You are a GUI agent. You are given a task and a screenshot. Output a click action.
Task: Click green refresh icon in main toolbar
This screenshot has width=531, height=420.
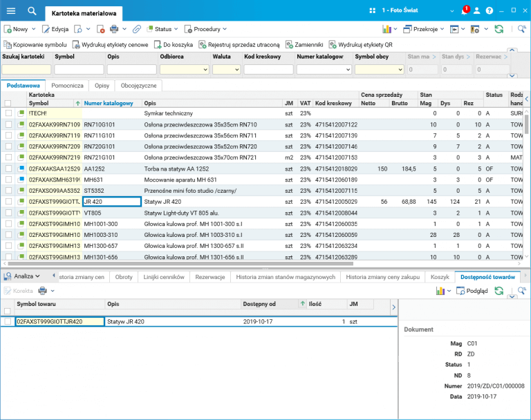(x=499, y=29)
